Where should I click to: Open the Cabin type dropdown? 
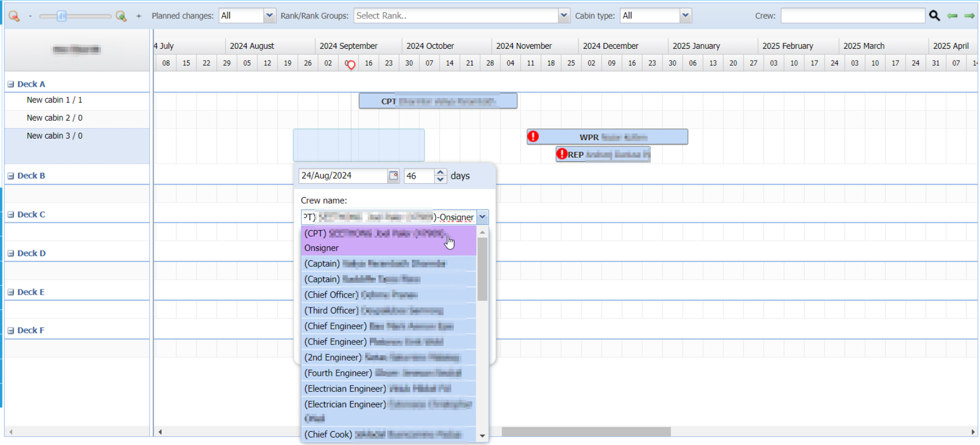(x=685, y=16)
